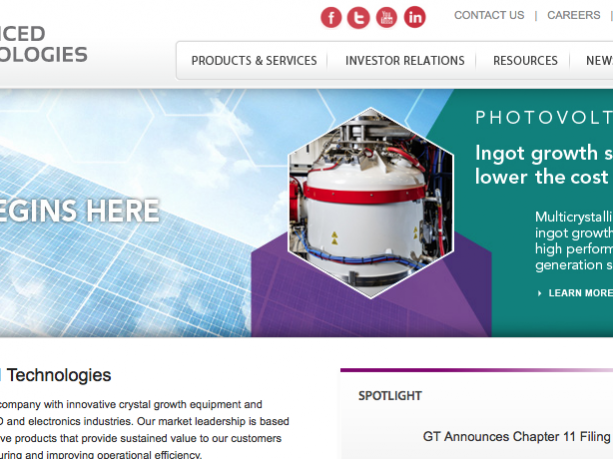Click the hexagon furnace equipment image

[371, 203]
